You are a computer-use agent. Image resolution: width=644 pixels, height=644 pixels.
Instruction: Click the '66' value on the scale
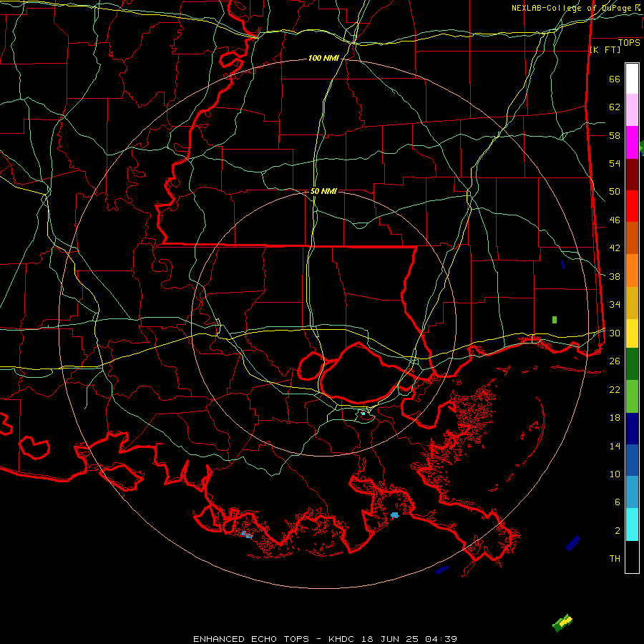[615, 79]
